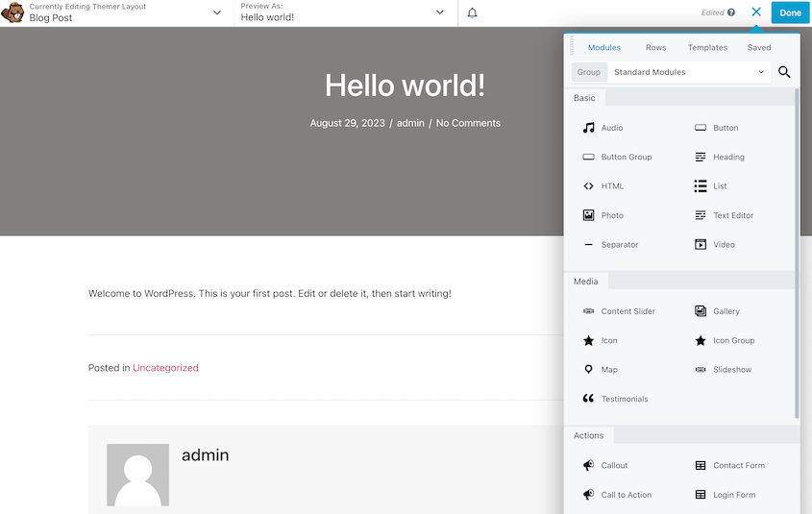Add the Text Editor module

(x=724, y=215)
